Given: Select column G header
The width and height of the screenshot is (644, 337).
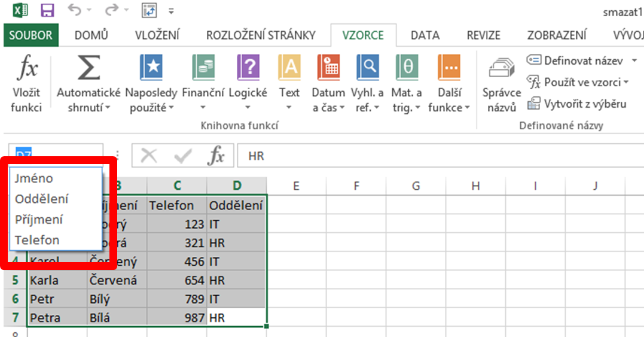Looking at the screenshot, I should [x=416, y=186].
